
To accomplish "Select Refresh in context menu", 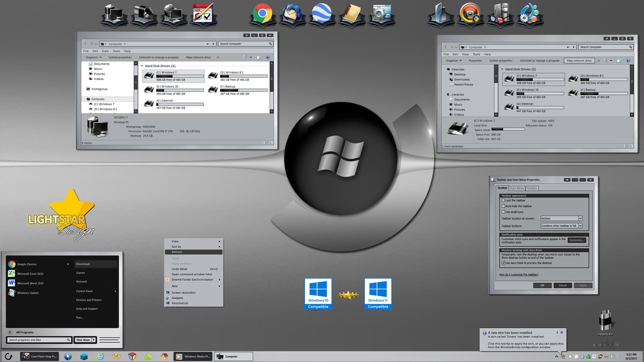I will coord(194,252).
